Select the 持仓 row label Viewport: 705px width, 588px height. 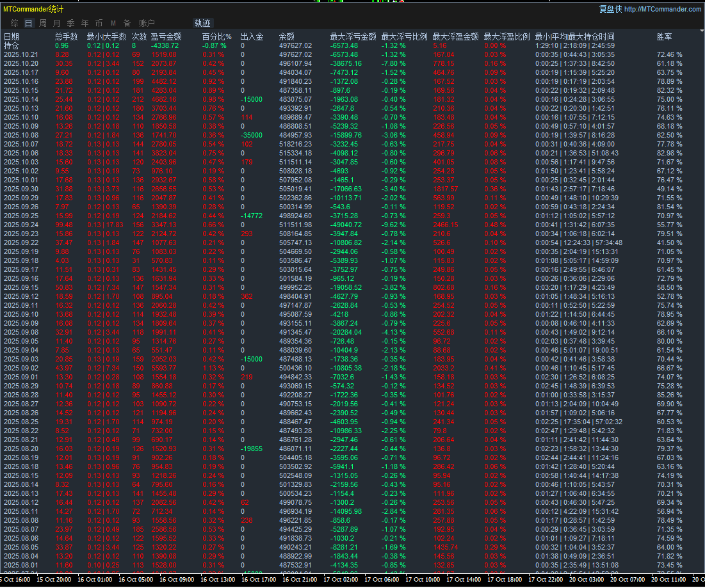tap(12, 46)
